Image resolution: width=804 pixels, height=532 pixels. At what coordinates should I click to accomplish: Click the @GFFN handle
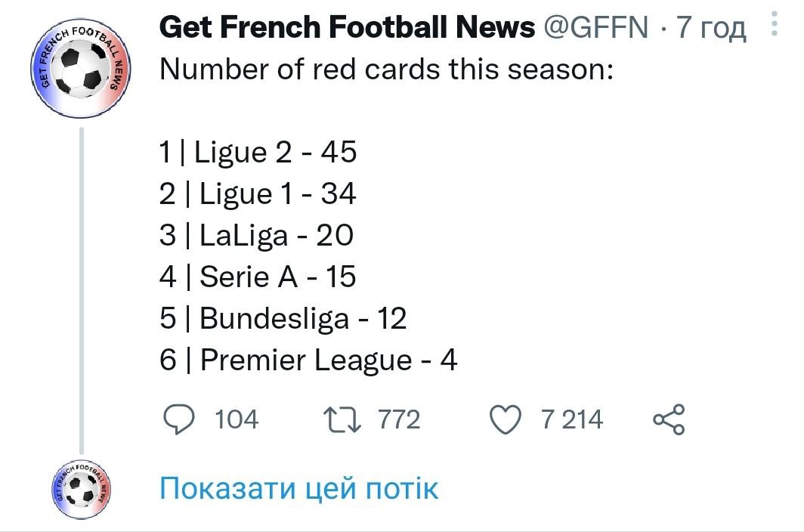tap(595, 28)
